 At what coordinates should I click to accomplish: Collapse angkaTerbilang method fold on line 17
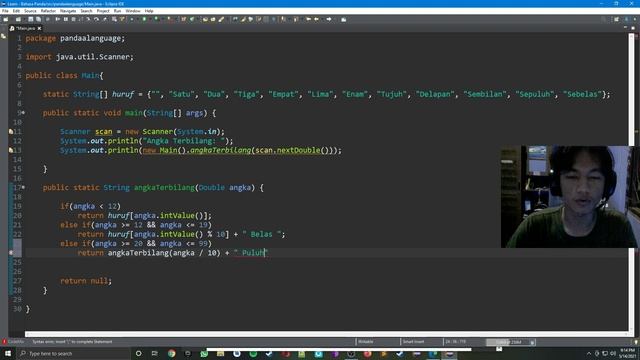(x=23, y=187)
